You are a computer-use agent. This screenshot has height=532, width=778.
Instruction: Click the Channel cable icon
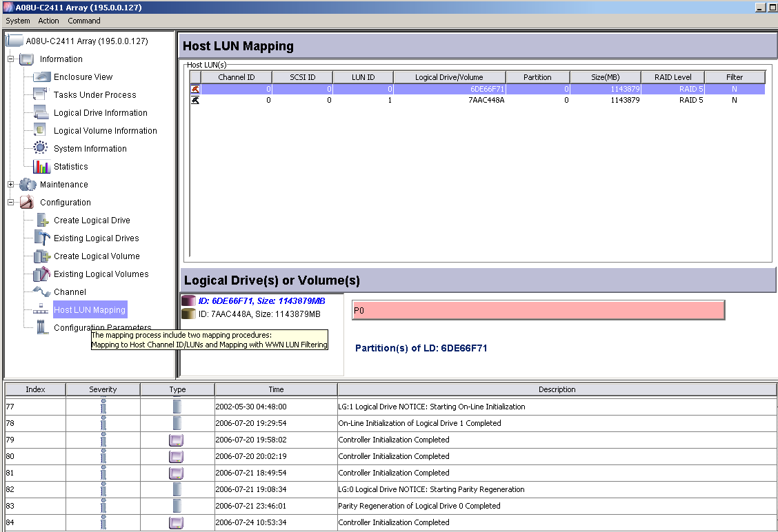click(x=42, y=292)
